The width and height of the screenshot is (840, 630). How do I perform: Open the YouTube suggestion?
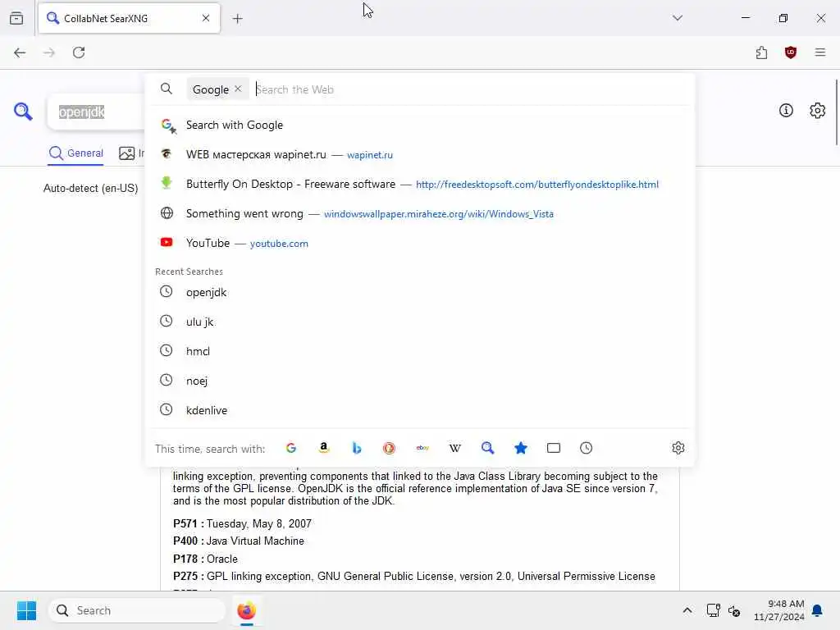[421, 243]
